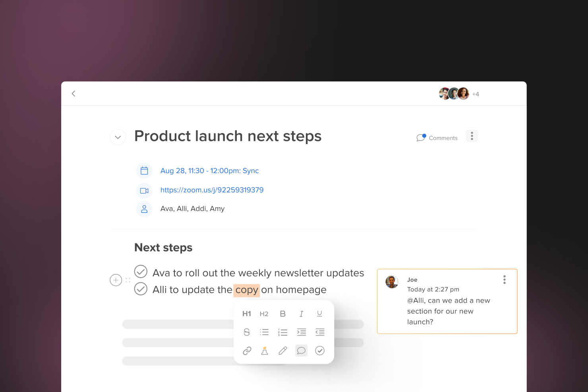The width and height of the screenshot is (588, 392).
Task: Open Joe's comment options menu
Action: tap(505, 280)
